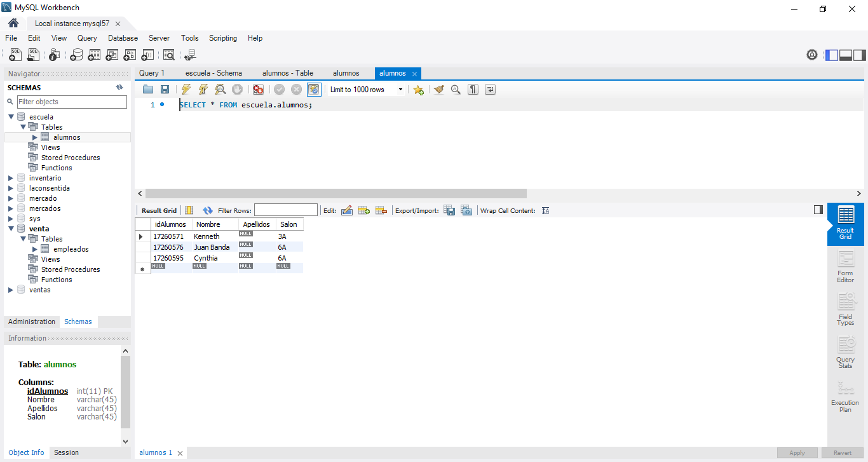The image size is (868, 462).
Task: Open a SQL script file in new tab
Action: pos(33,55)
